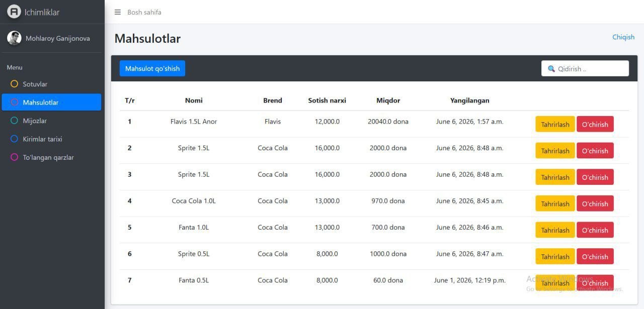The width and height of the screenshot is (644, 309).
Task: Click the 60.0 dona quantity cell
Action: pos(388,280)
